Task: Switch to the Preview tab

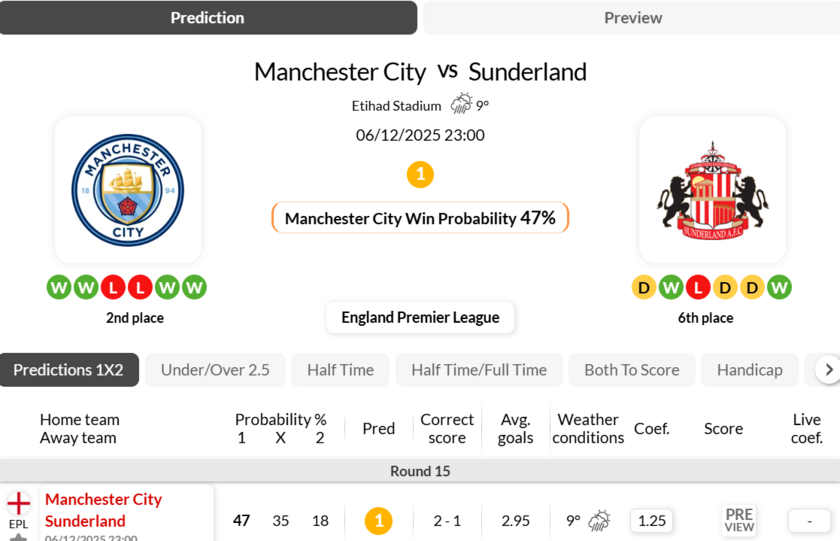Action: (632, 18)
